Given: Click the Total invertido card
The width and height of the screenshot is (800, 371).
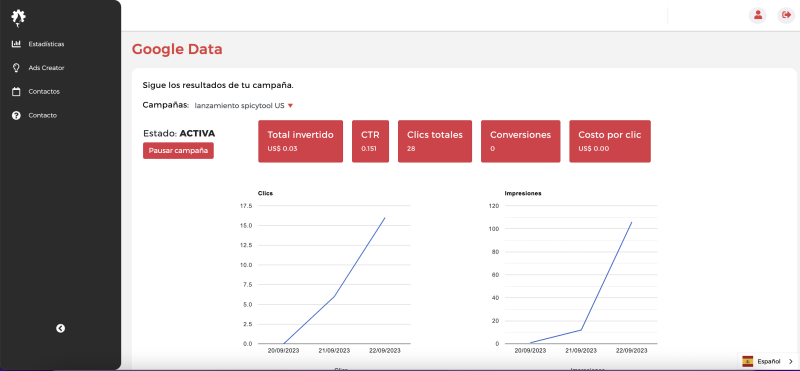Looking at the screenshot, I should (301, 141).
